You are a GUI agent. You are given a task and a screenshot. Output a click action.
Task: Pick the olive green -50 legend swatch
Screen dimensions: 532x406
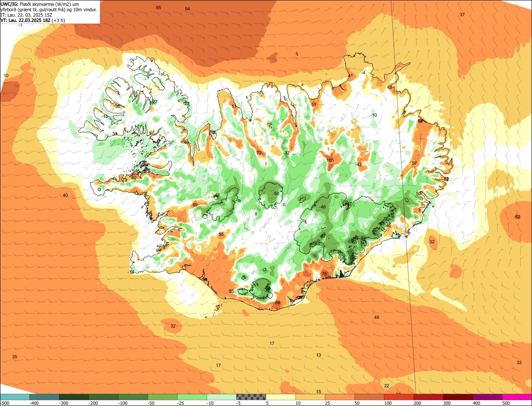coord(163,397)
